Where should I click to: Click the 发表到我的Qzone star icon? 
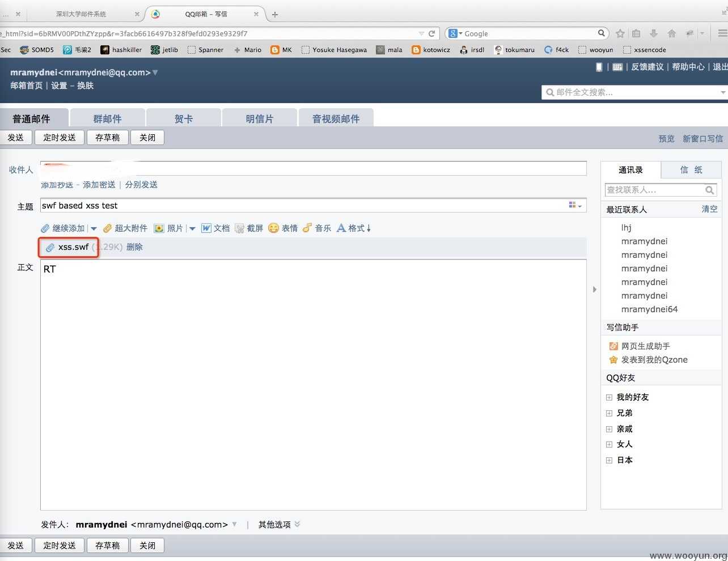(613, 360)
